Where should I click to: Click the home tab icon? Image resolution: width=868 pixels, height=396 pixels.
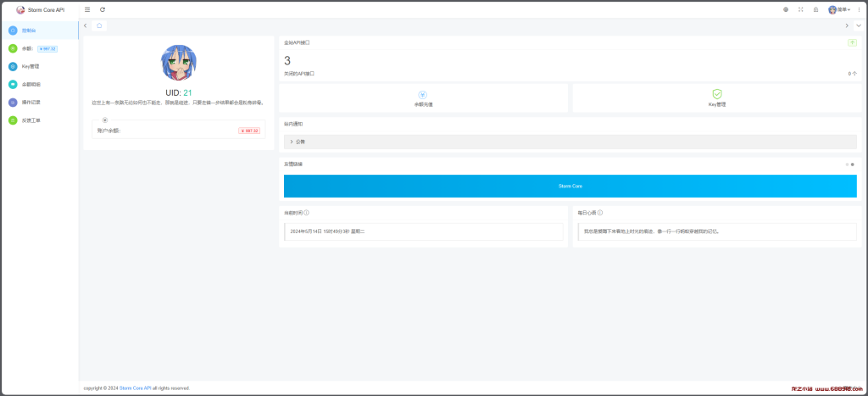tap(99, 25)
